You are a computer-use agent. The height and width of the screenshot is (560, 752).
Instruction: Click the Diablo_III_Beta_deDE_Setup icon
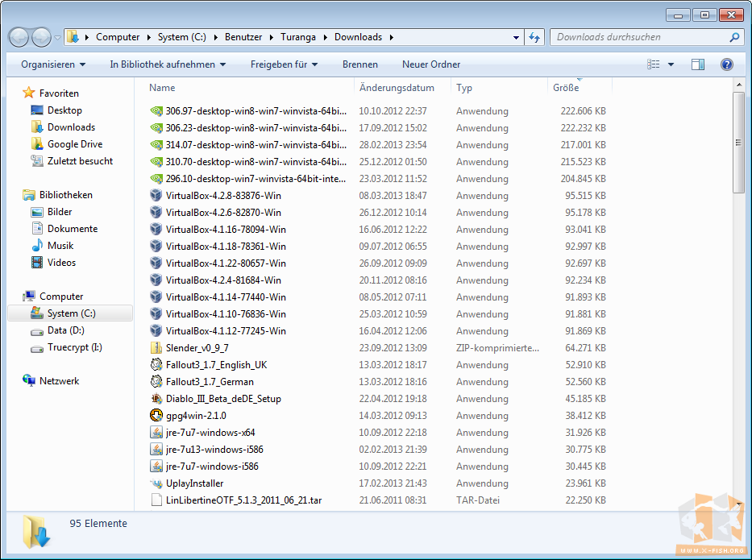coord(156,398)
